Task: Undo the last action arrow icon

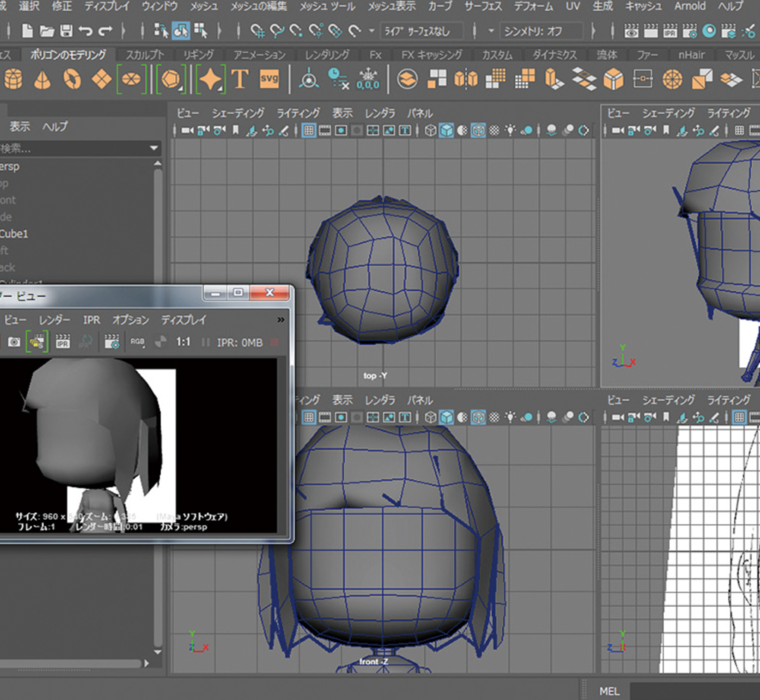Action: (85, 31)
